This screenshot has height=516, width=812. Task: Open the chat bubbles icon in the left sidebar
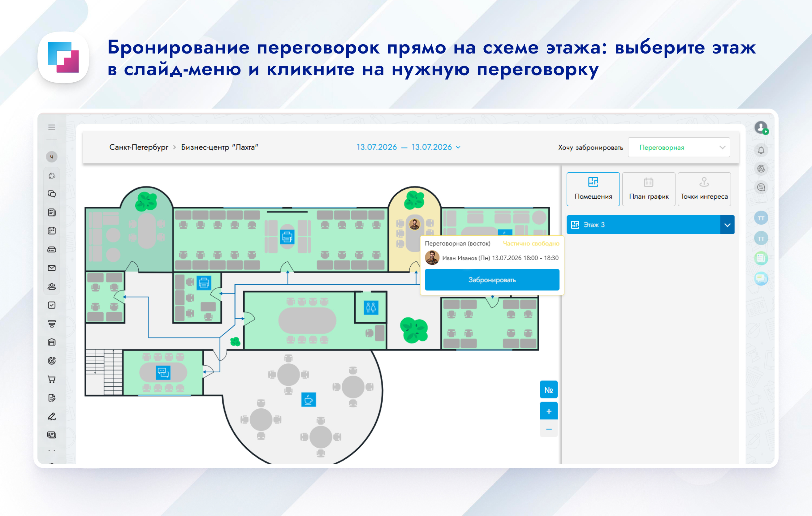click(52, 194)
